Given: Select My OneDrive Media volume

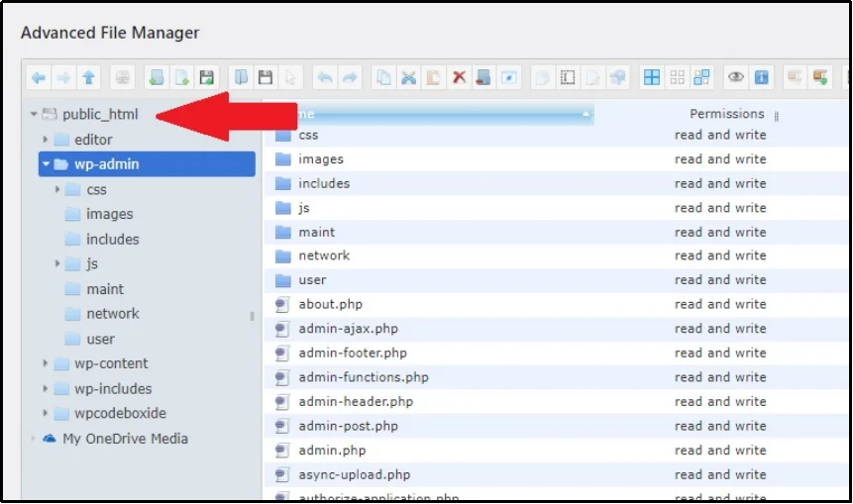Looking at the screenshot, I should pyautogui.click(x=125, y=439).
